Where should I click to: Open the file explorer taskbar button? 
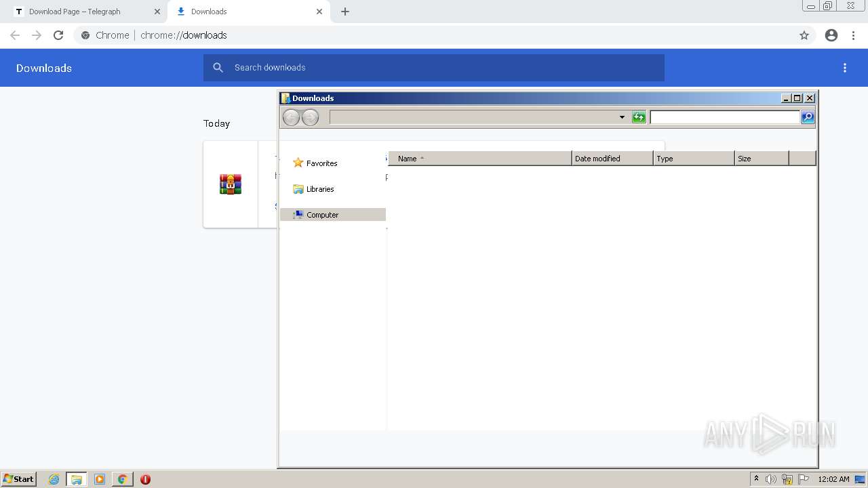[x=77, y=479]
